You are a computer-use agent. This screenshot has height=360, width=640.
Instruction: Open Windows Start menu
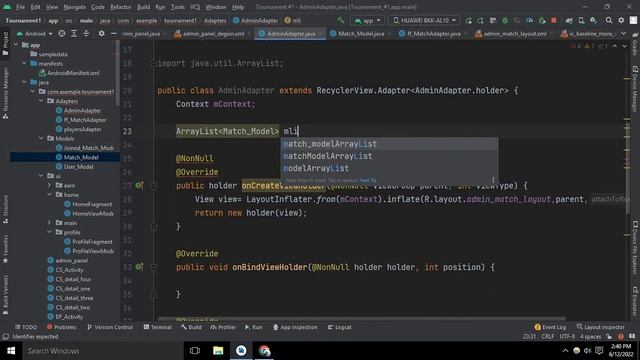point(11,351)
